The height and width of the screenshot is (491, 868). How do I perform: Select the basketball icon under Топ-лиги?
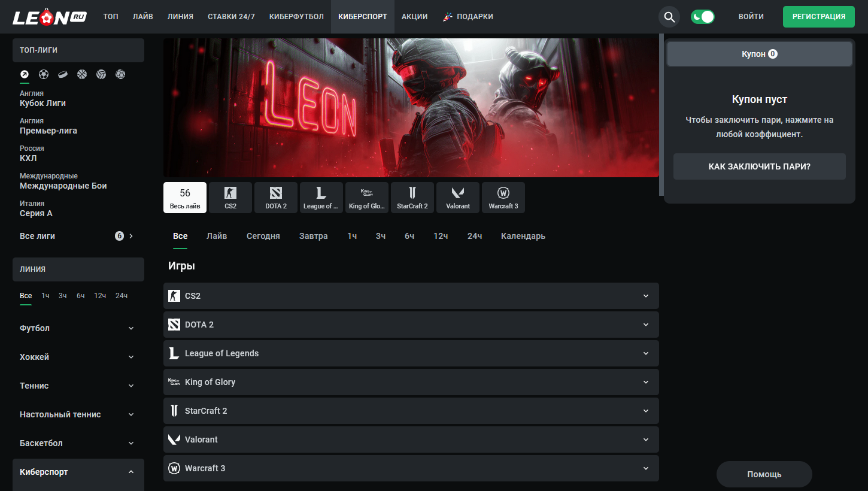coord(82,74)
